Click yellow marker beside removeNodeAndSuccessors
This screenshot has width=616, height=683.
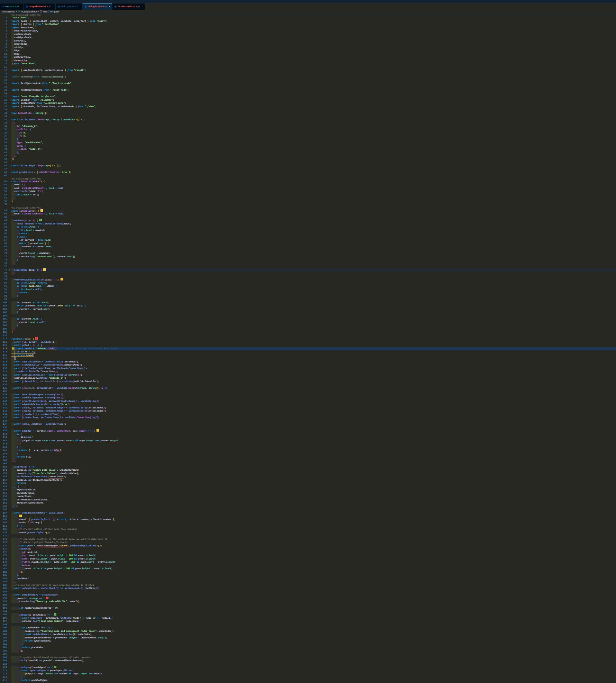click(x=62, y=279)
